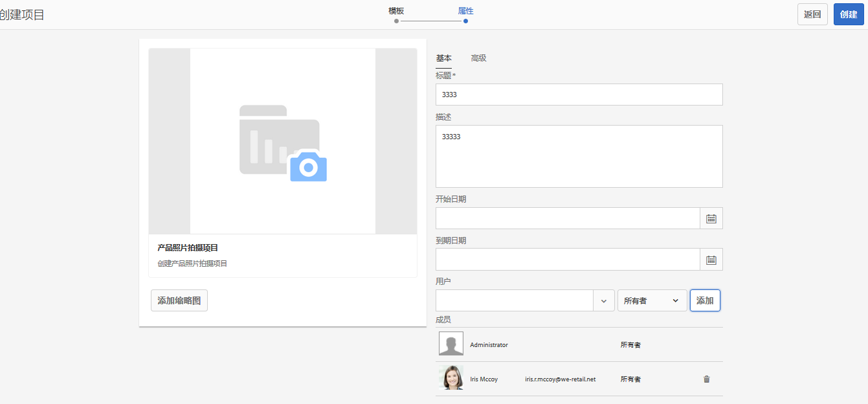Click the 到期日期 date input field
The width and height of the screenshot is (868, 404).
pos(568,260)
